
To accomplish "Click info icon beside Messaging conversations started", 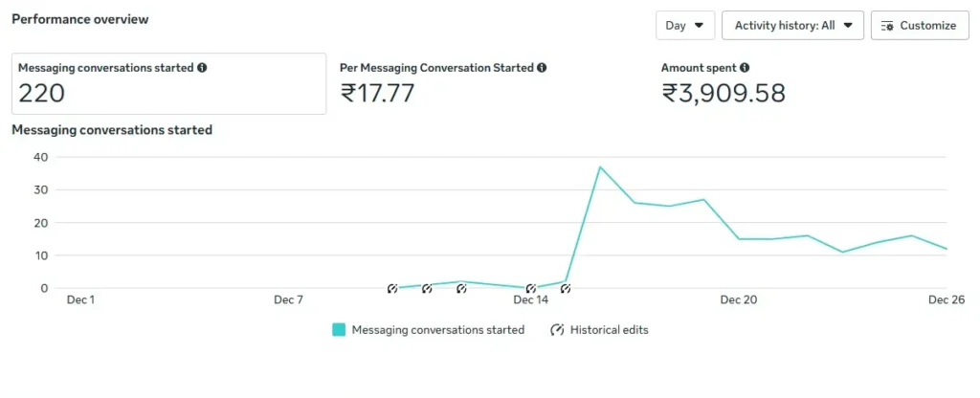I will [x=202, y=68].
